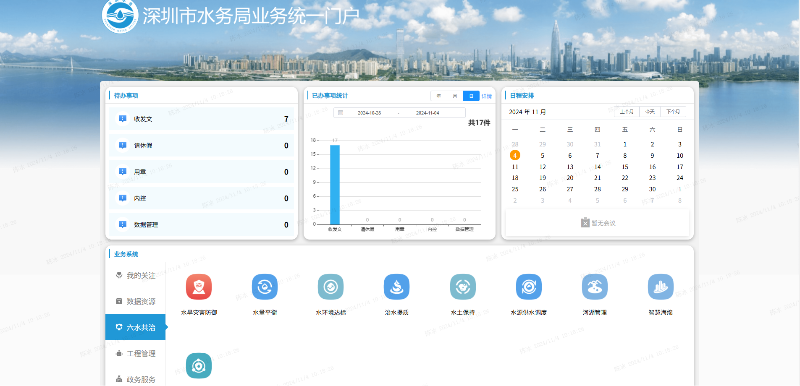Image resolution: width=800 pixels, height=386 pixels.
Task: Open the 请休假 to-do row text
Action: coord(143,145)
